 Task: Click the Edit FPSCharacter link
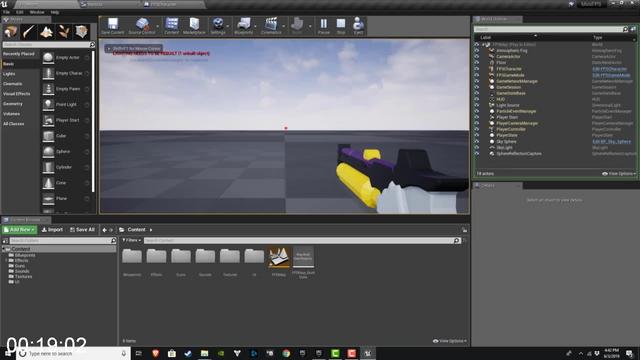609,69
